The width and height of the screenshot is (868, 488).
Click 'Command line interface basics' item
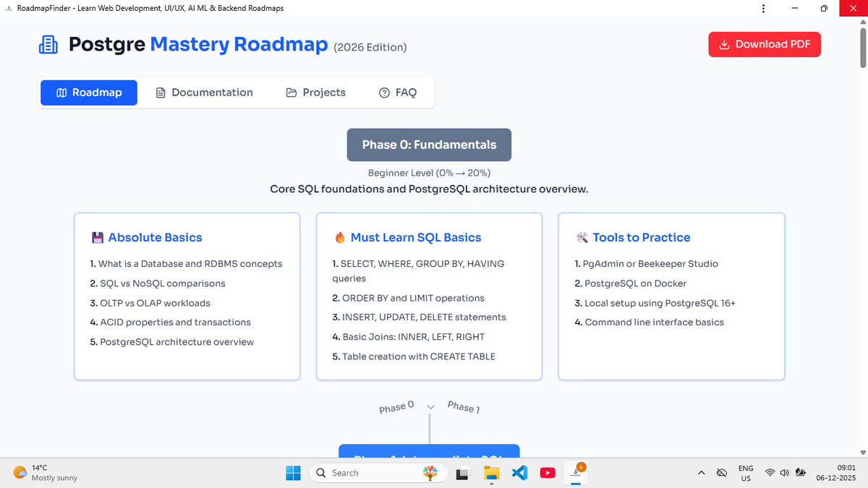(x=650, y=322)
